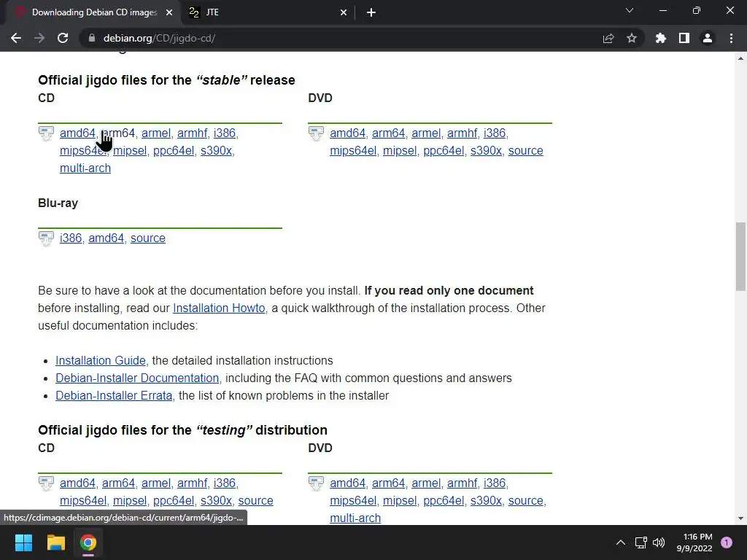Screen dimensions: 747x560
Task: Show hidden system tray icons
Action: pyautogui.click(x=621, y=542)
